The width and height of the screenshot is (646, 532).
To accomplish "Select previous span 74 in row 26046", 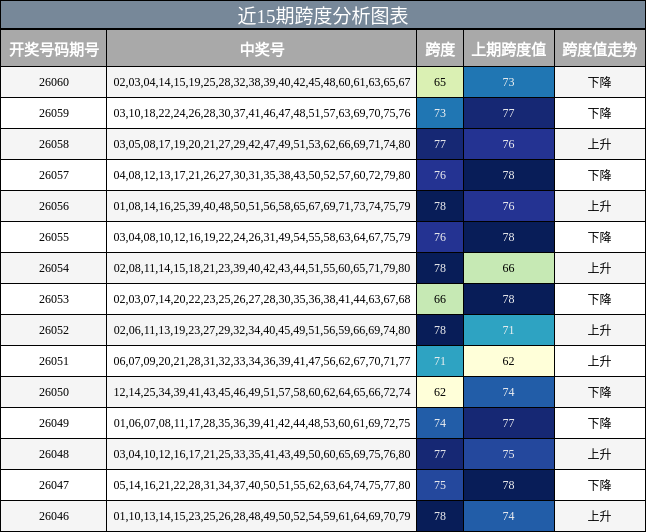I will tap(509, 516).
